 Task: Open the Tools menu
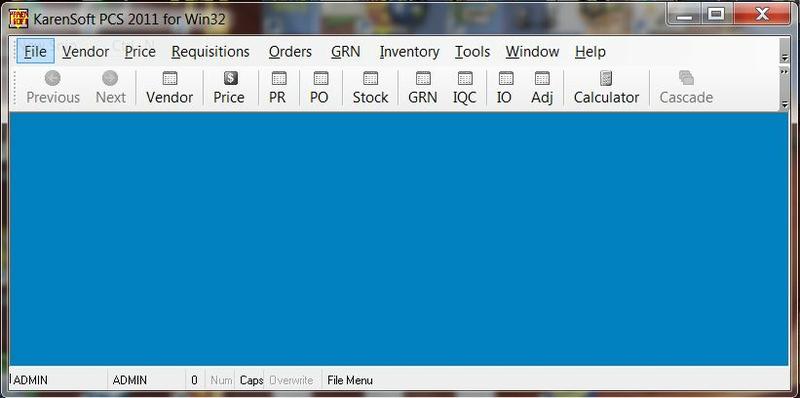click(472, 52)
